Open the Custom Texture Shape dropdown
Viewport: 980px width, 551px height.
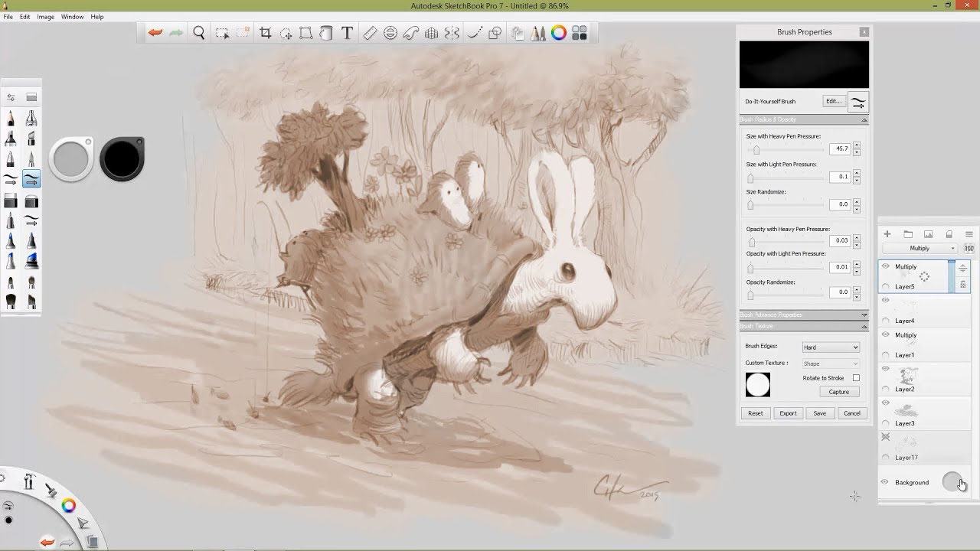tap(831, 364)
